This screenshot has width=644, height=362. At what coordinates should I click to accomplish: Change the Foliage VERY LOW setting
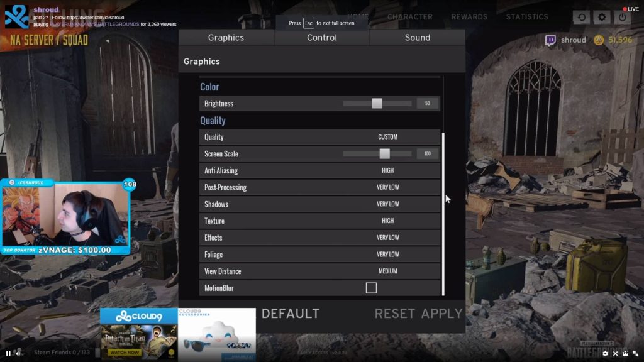coord(387,255)
